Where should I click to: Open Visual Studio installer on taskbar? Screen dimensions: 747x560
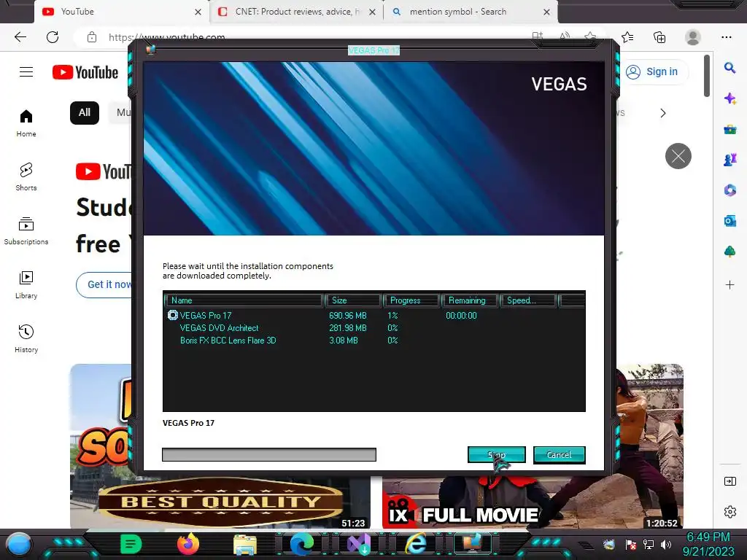click(359, 544)
